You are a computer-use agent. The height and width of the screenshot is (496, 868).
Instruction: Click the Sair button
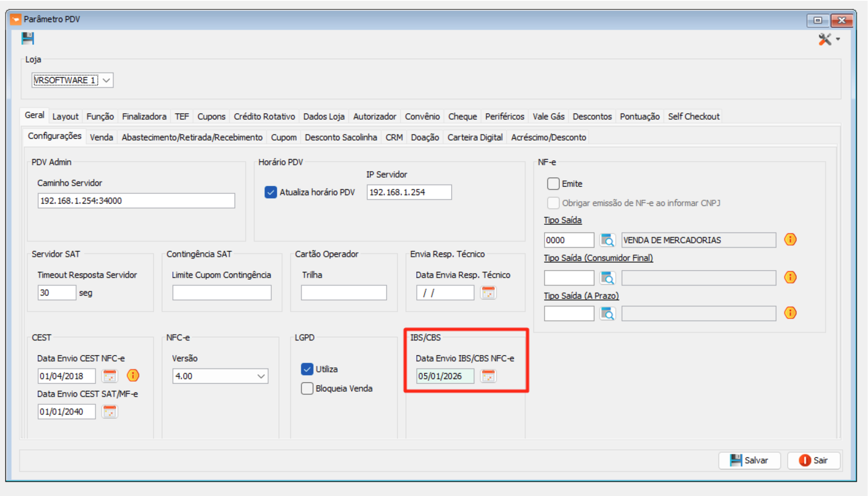pyautogui.click(x=813, y=460)
